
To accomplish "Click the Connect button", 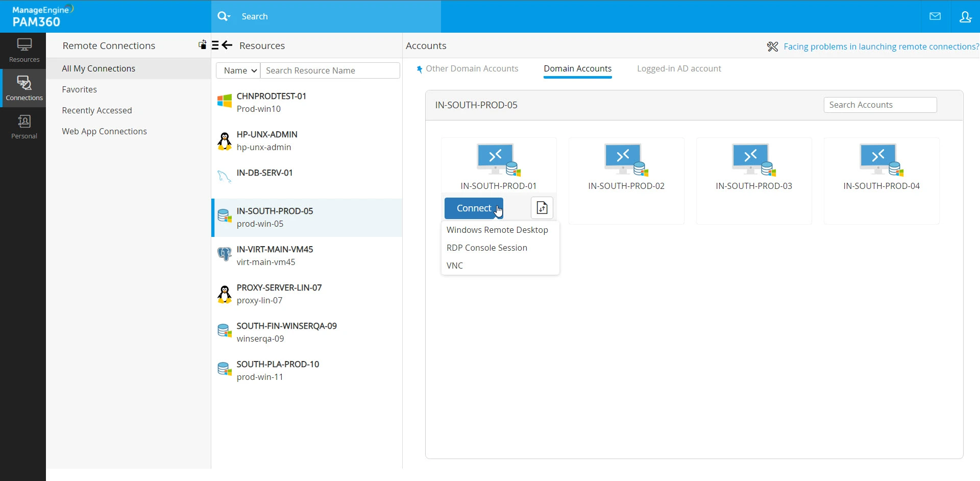I will click(x=474, y=208).
